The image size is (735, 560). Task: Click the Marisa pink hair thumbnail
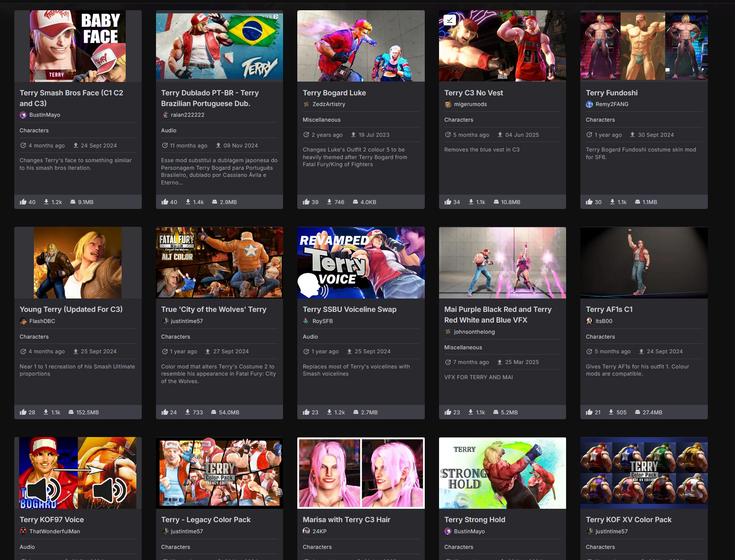(x=361, y=473)
